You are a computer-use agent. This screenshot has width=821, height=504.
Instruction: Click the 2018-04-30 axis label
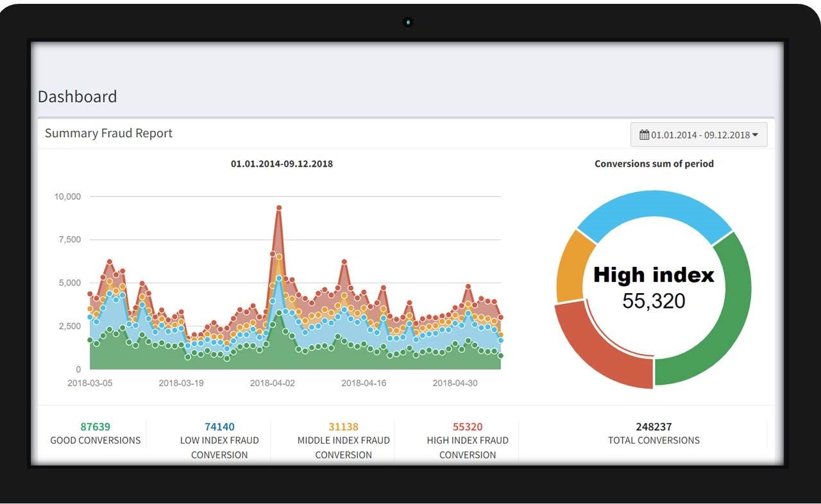coord(455,383)
